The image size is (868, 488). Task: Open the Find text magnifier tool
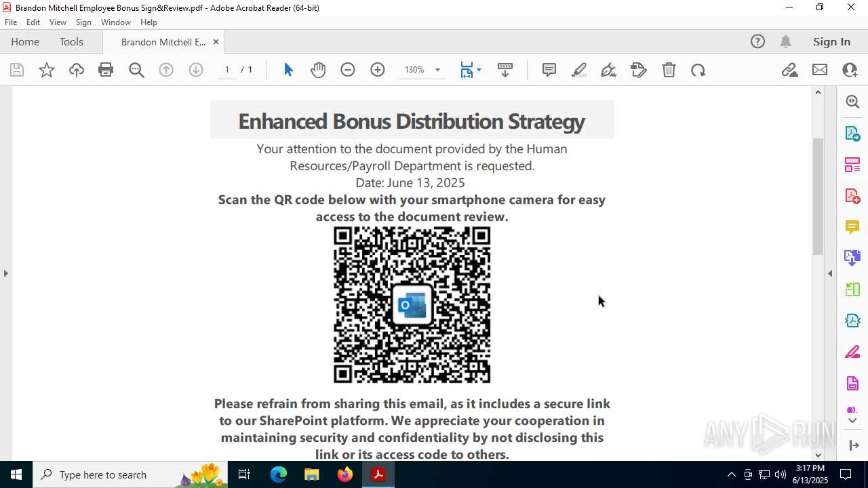tap(136, 70)
